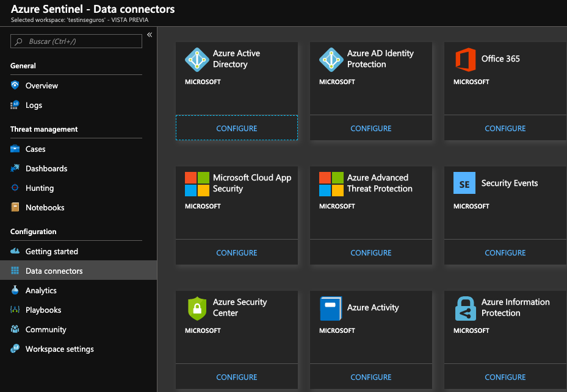567x392 pixels.
Task: Configure the Azure Active Directory connector
Action: (x=237, y=129)
